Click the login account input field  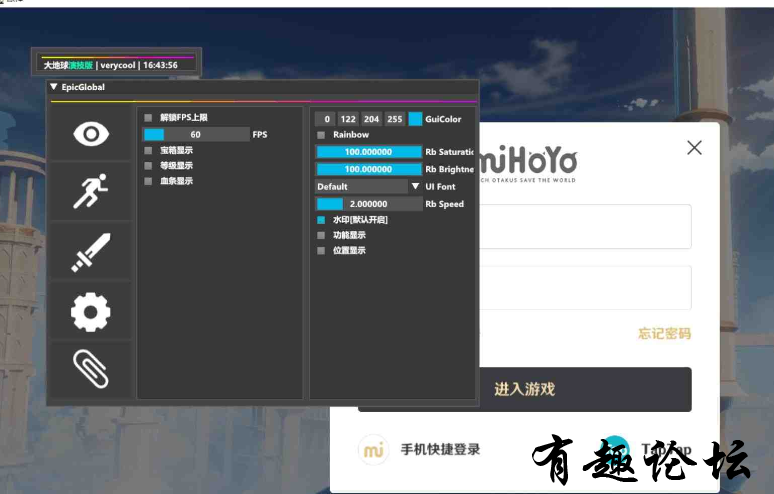pos(585,227)
